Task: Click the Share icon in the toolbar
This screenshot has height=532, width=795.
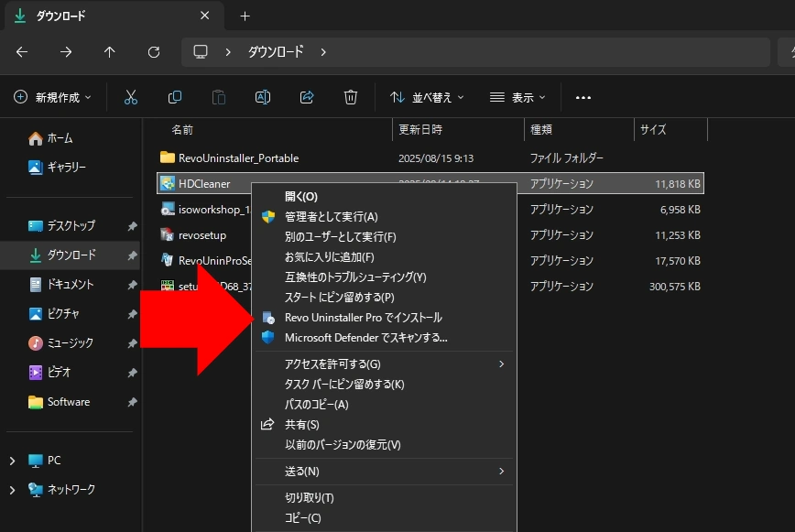Action: point(307,97)
